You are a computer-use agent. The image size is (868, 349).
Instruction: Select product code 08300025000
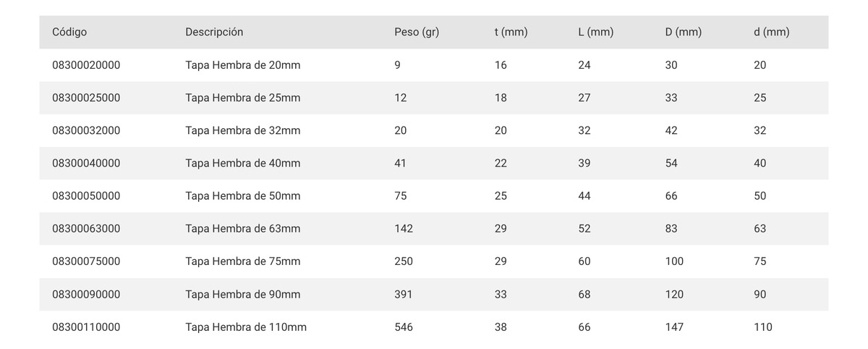point(86,98)
